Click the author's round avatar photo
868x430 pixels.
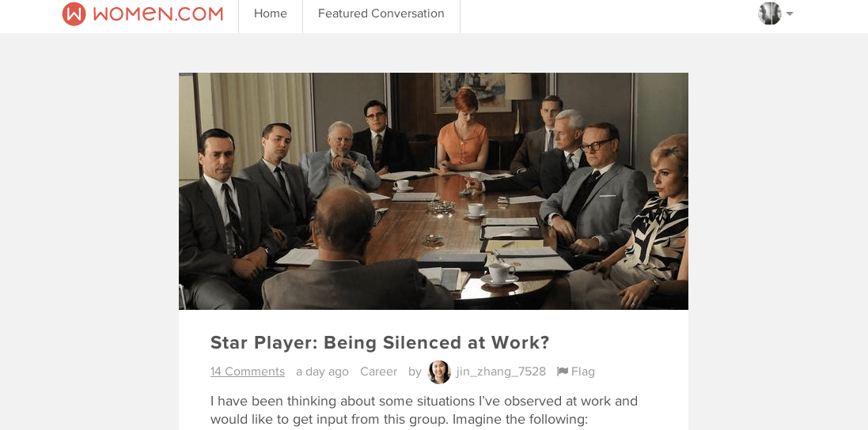click(439, 372)
